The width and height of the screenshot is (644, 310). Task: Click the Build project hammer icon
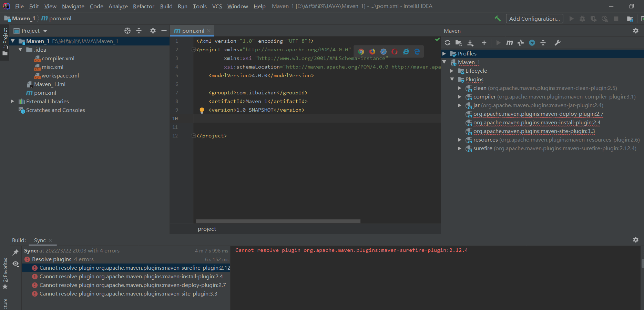coord(498,19)
